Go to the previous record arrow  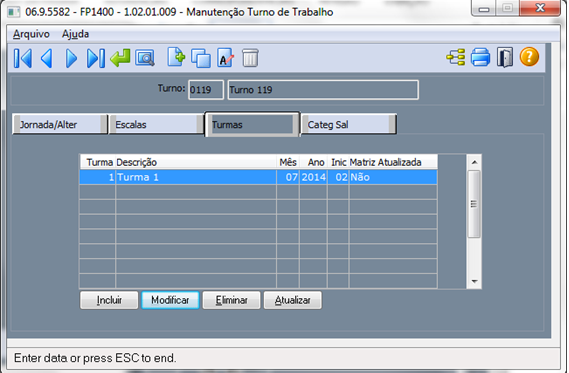point(46,58)
